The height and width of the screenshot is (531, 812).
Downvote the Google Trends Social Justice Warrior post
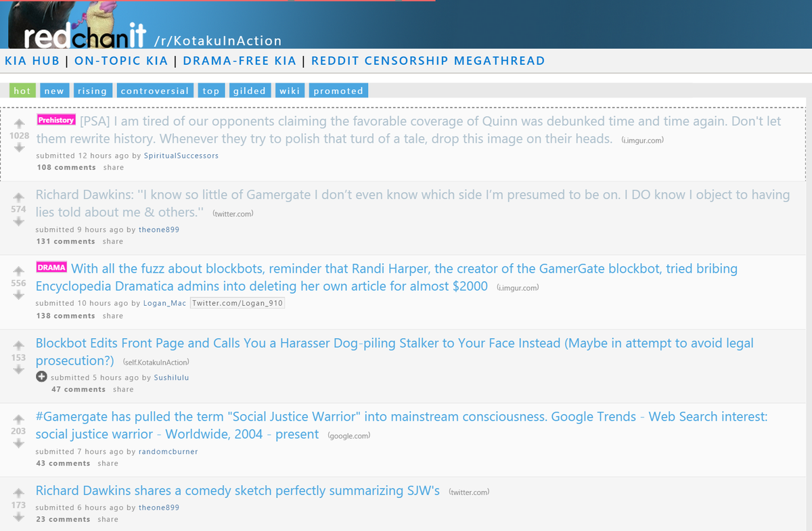(19, 444)
